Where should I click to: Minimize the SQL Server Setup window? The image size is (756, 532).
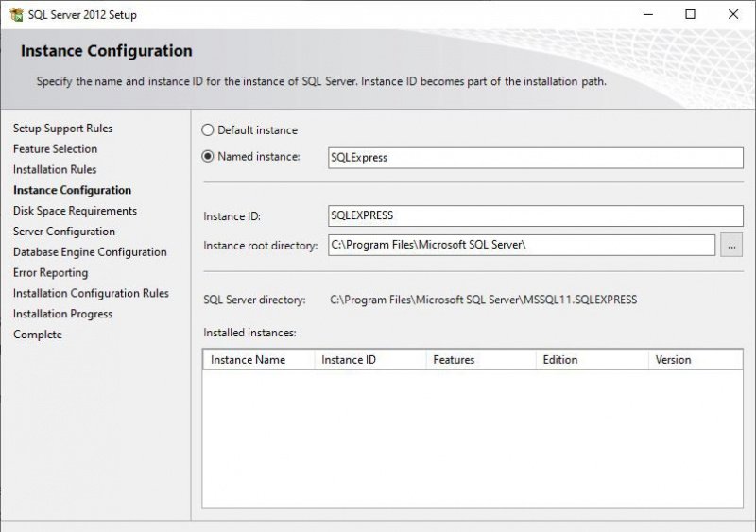[648, 14]
